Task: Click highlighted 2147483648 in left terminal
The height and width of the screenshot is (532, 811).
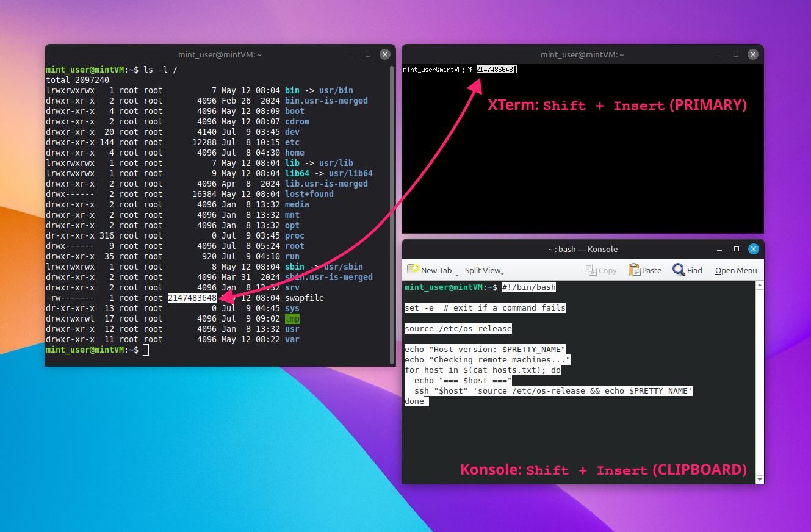Action: [192, 298]
